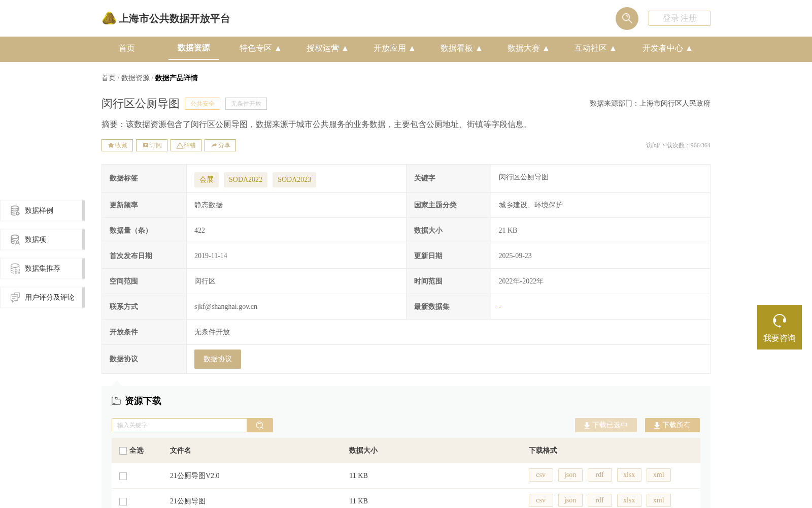Click the 我要咨询 headset widget
812x508 pixels.
780,327
